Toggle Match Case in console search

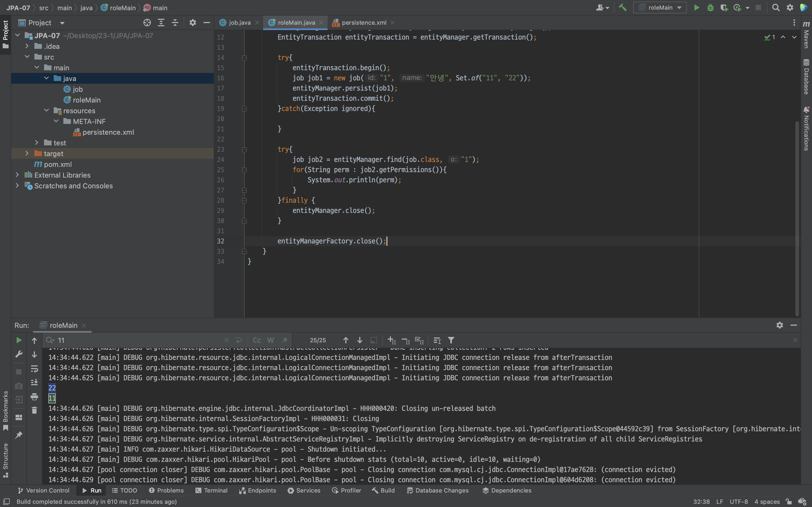tap(257, 340)
